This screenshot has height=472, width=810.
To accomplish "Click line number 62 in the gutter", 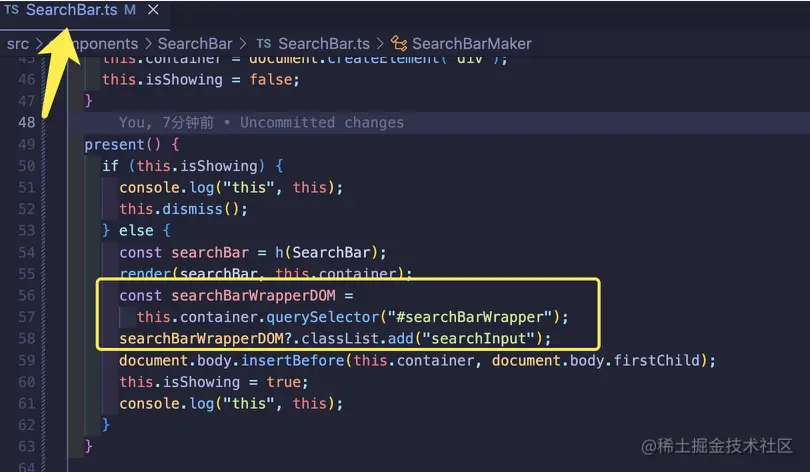I will [x=27, y=425].
